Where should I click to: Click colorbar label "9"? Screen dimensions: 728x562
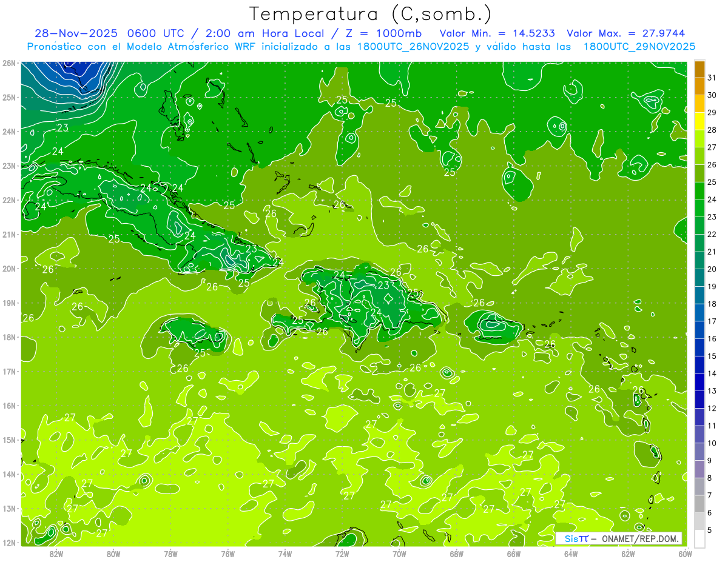coord(710,461)
